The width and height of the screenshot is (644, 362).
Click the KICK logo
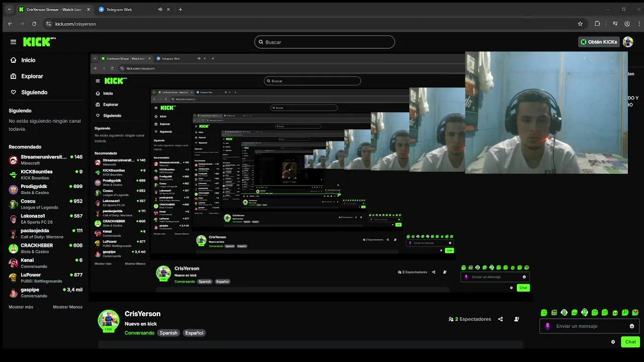(39, 42)
